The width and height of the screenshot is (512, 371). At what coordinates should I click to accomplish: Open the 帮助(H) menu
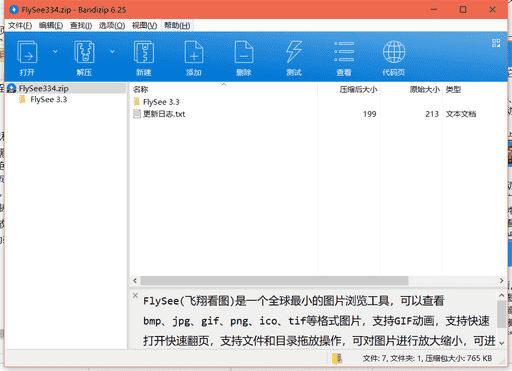coord(177,26)
